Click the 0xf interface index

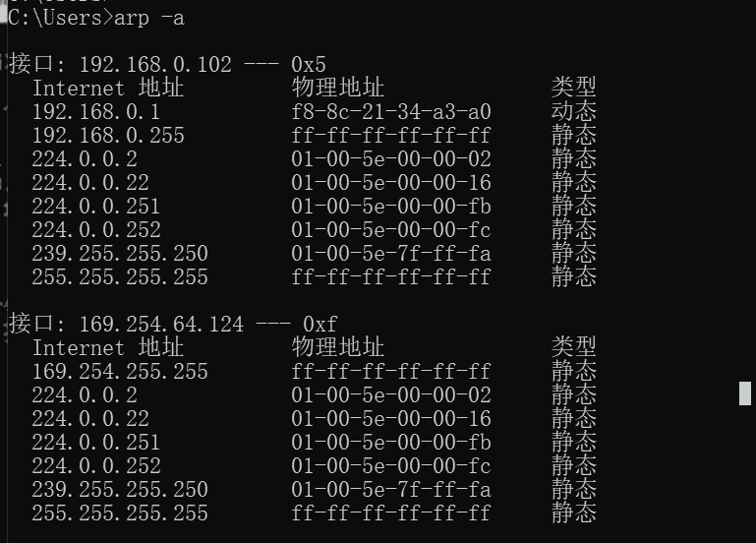[x=320, y=324]
